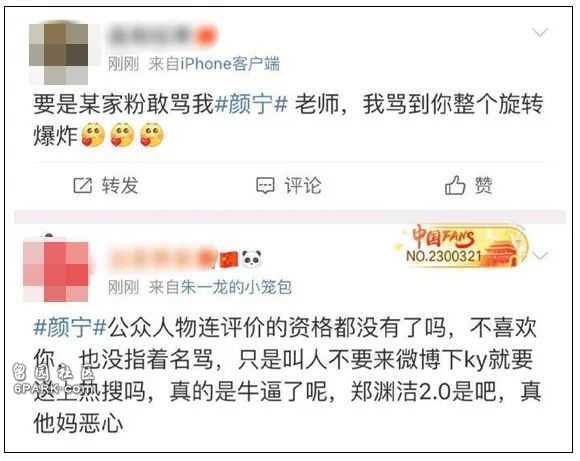The image size is (580, 461).
Task: Click the 评论 comment label
Action: tap(303, 185)
